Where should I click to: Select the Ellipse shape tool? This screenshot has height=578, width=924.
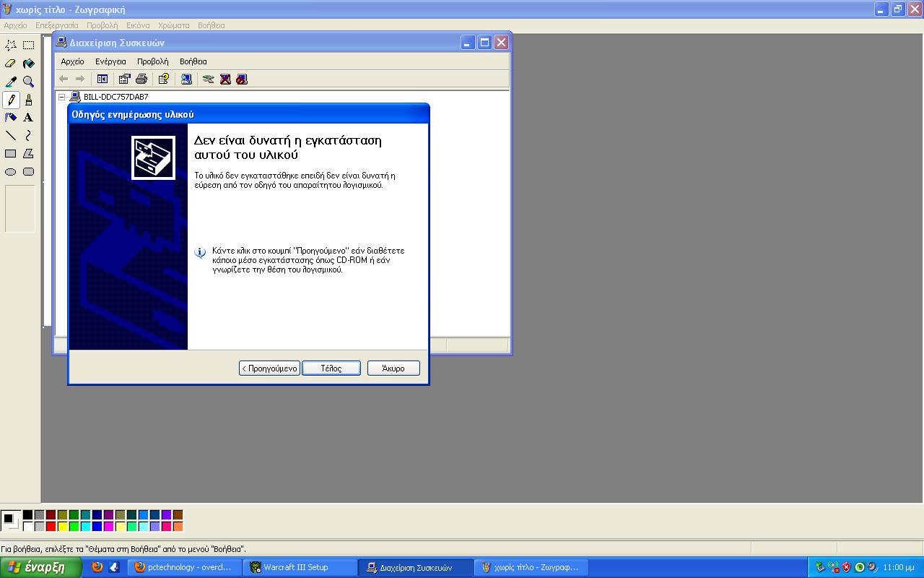[11, 172]
